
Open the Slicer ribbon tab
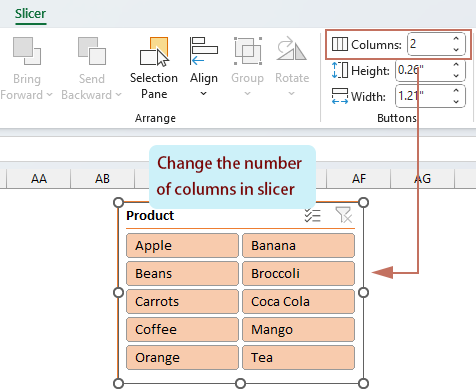click(30, 14)
